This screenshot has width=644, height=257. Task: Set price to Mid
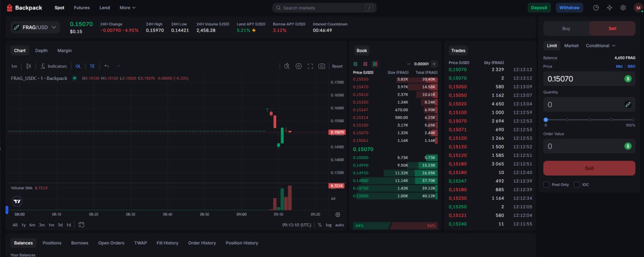619,66
